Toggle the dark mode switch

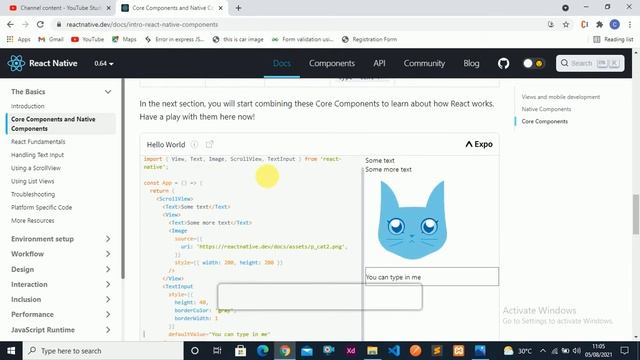[533, 63]
